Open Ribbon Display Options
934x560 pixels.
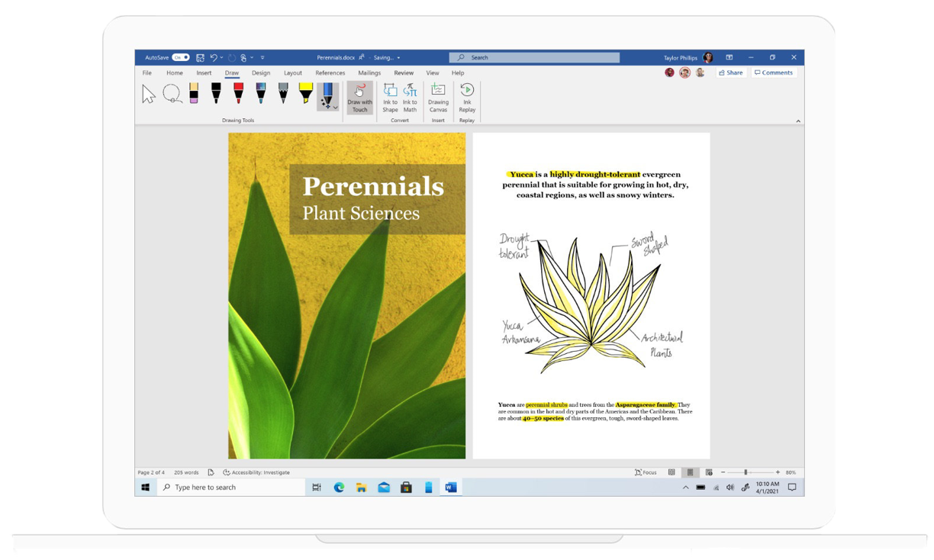(729, 57)
